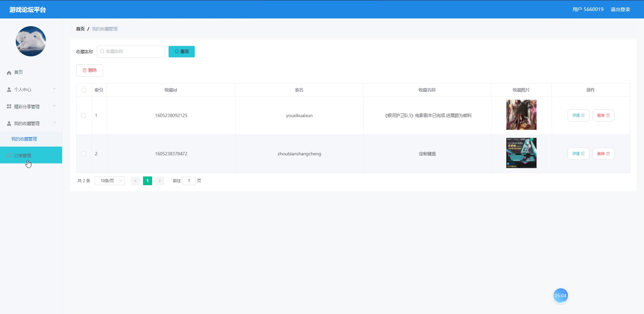Click the 1605238378472 id cell
This screenshot has height=314, width=644.
pyautogui.click(x=171, y=154)
